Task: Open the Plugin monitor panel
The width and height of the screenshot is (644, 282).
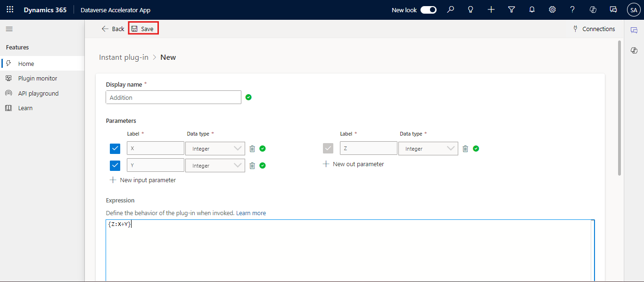Action: [37, 78]
